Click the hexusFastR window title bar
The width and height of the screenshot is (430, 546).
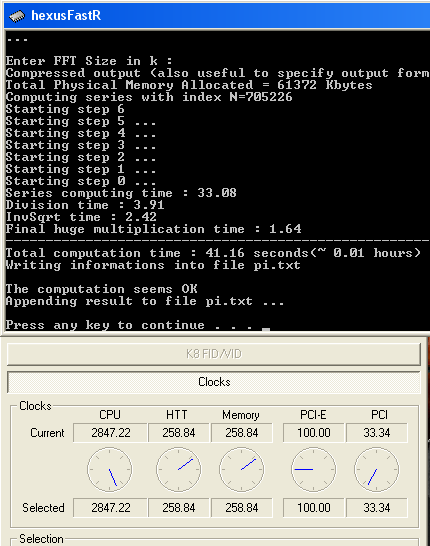click(x=217, y=16)
